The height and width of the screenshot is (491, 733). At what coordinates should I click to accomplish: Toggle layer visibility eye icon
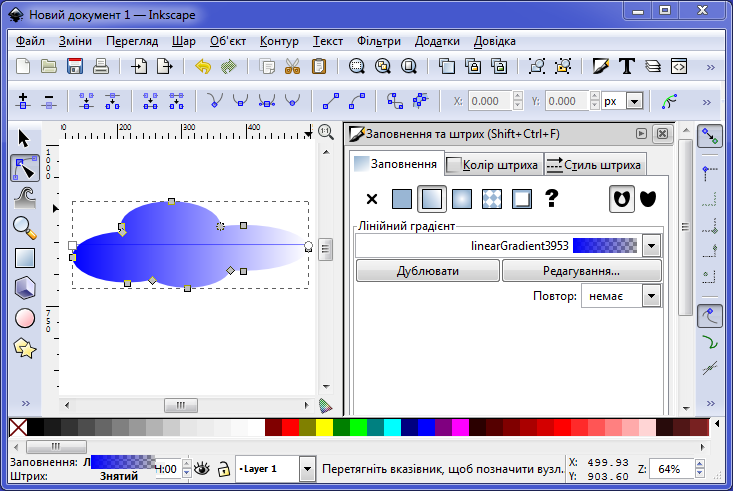click(x=201, y=468)
